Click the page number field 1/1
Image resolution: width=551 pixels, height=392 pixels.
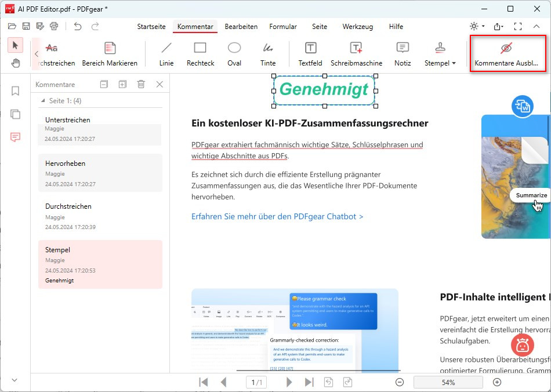pos(256,382)
